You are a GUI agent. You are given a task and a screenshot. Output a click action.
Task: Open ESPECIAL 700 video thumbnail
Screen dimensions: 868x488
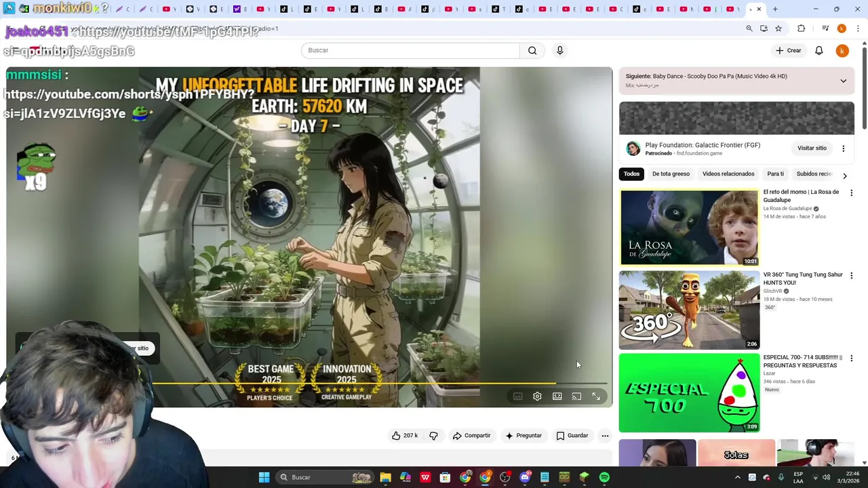[689, 393]
